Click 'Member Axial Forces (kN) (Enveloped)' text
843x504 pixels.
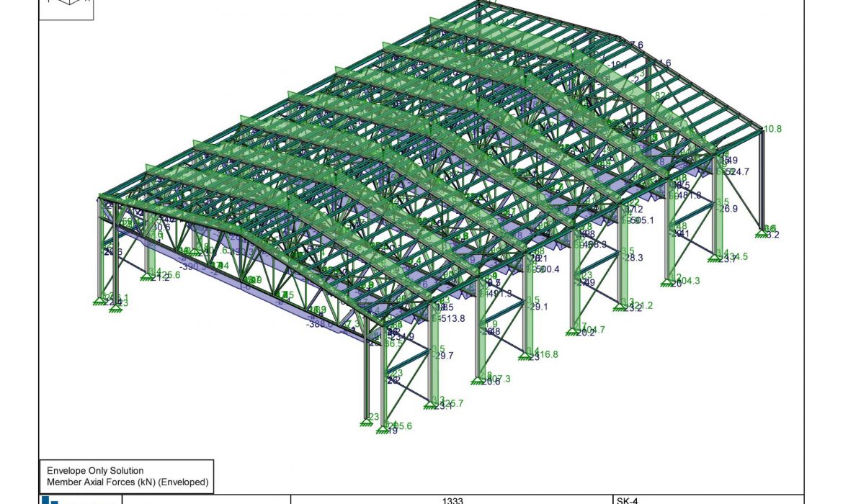pos(128,482)
